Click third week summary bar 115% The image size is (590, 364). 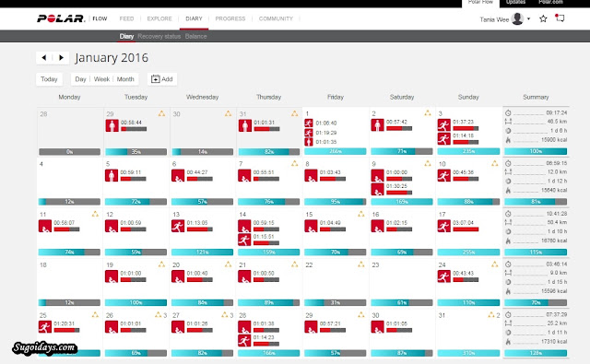pyautogui.click(x=536, y=252)
